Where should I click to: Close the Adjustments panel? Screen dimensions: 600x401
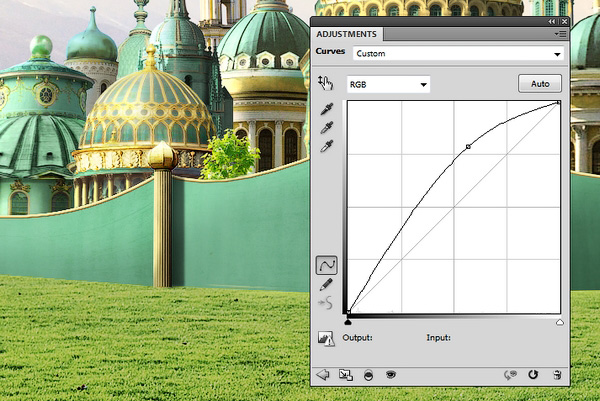pos(564,22)
